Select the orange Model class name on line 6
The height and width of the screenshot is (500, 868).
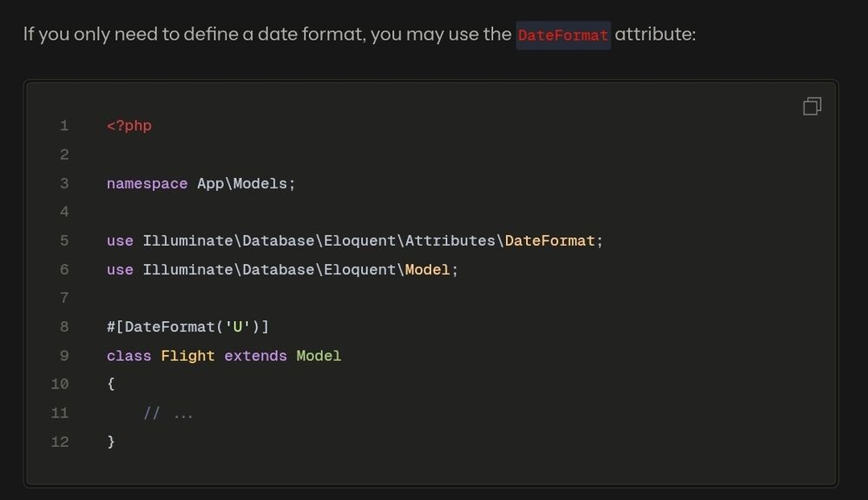(x=427, y=270)
